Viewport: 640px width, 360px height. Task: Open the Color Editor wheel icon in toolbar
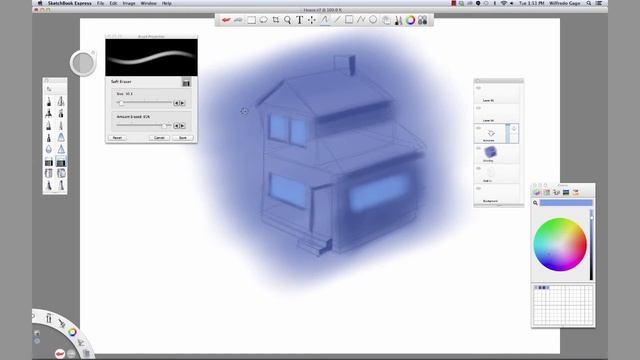(410, 20)
